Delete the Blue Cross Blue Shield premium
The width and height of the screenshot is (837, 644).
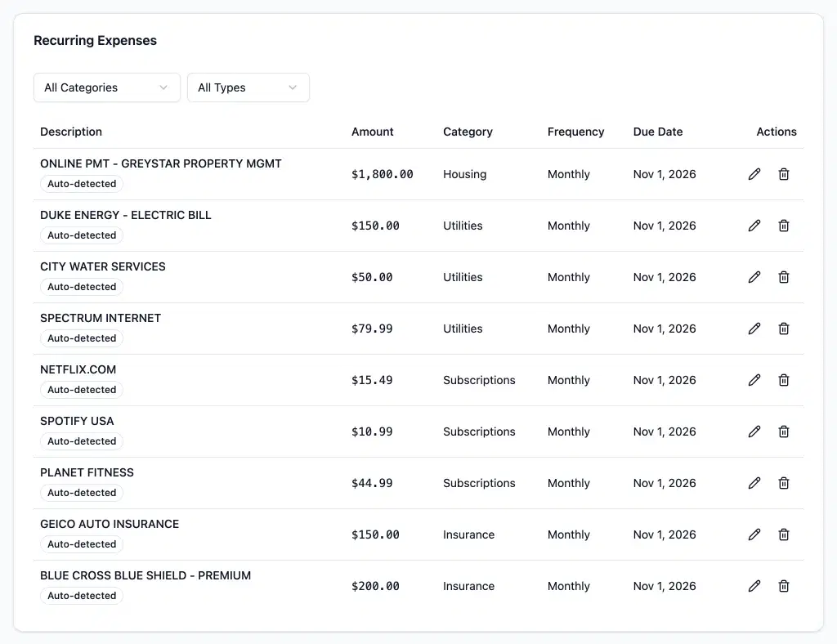click(784, 586)
